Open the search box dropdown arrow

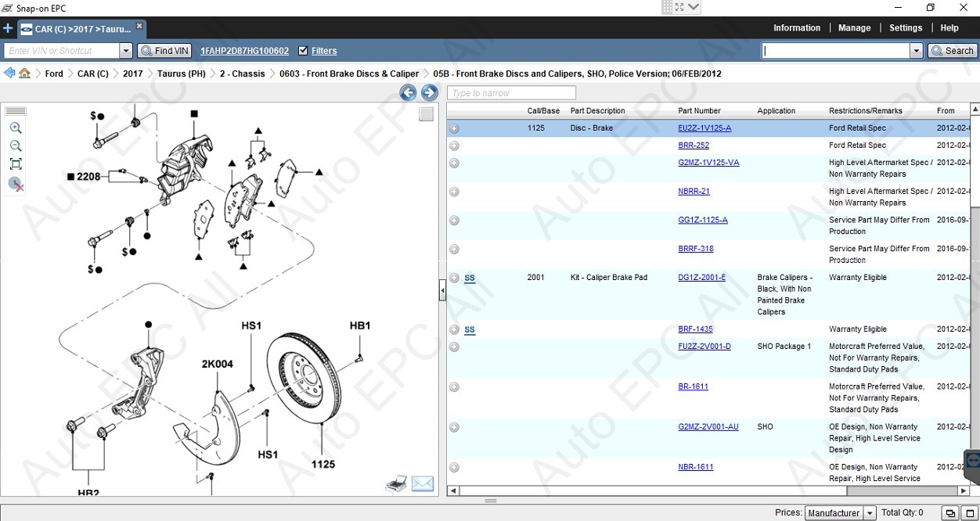pos(917,51)
